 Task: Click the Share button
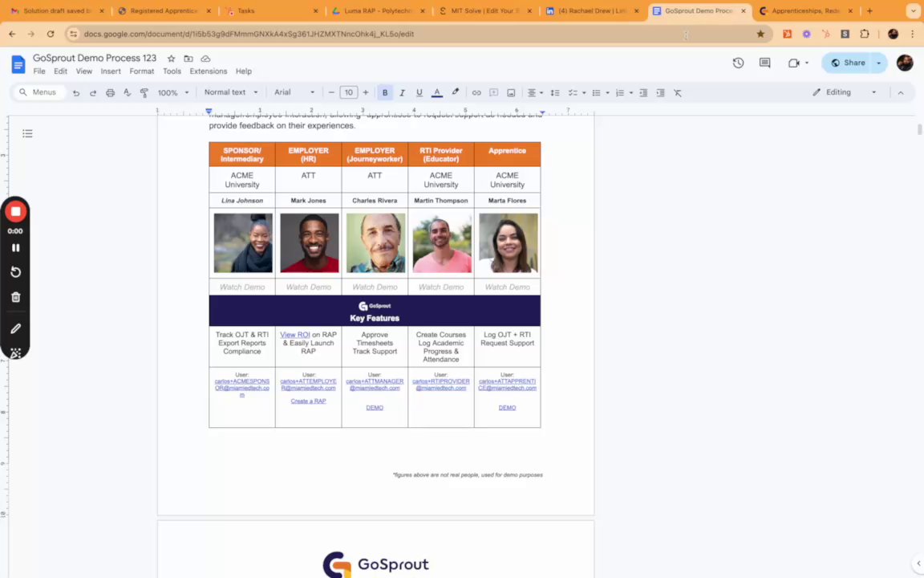pyautogui.click(x=847, y=63)
